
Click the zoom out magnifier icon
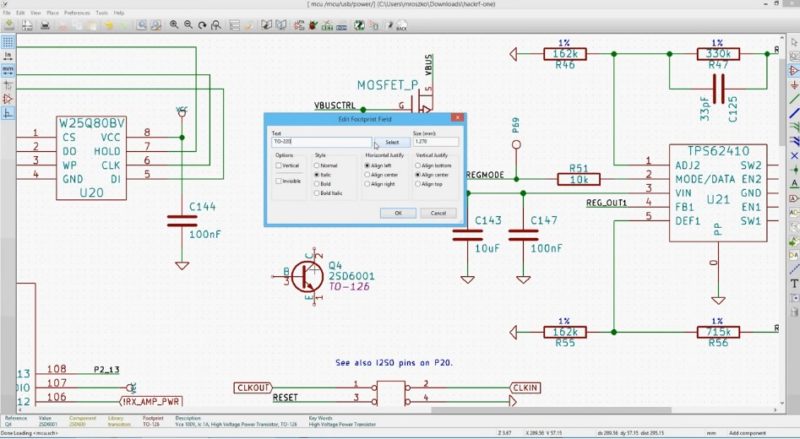click(188, 25)
